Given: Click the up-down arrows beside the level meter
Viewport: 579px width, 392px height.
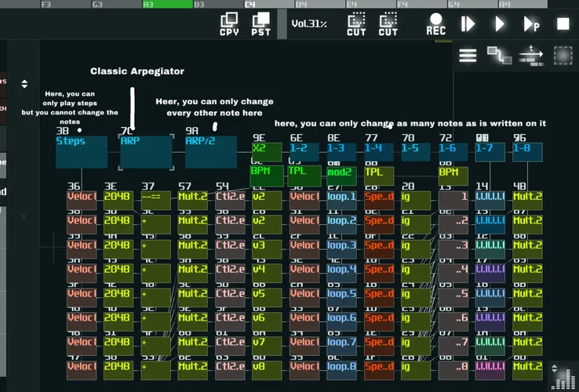Looking at the screenshot, I should tap(554, 368).
